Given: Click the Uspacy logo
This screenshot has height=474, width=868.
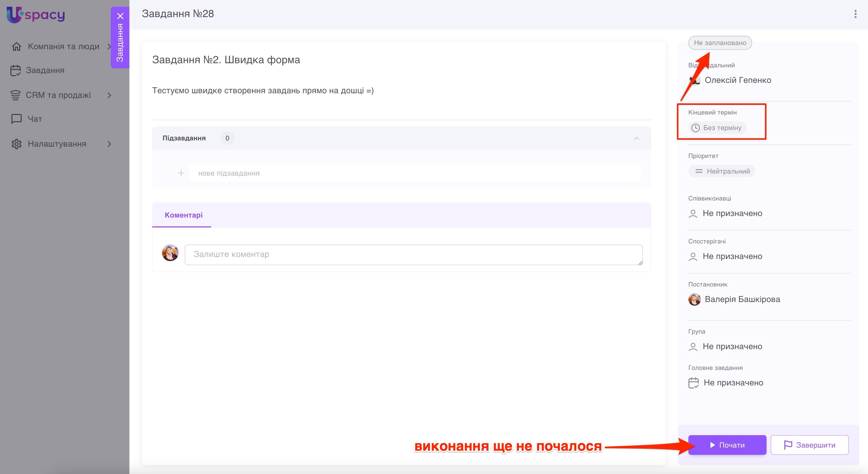Looking at the screenshot, I should coord(36,15).
